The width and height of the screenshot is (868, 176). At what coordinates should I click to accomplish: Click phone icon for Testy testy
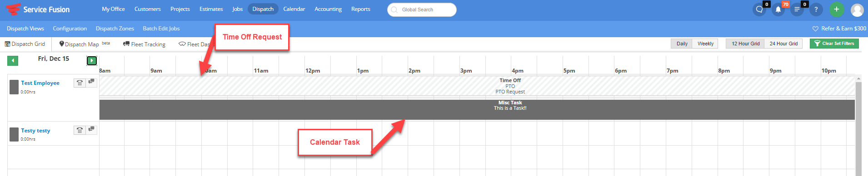tap(80, 130)
